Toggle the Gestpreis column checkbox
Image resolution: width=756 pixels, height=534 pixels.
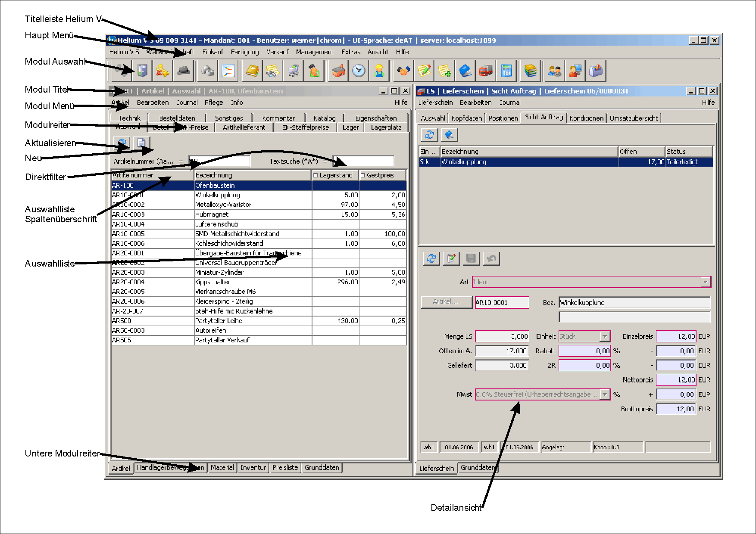click(x=363, y=175)
